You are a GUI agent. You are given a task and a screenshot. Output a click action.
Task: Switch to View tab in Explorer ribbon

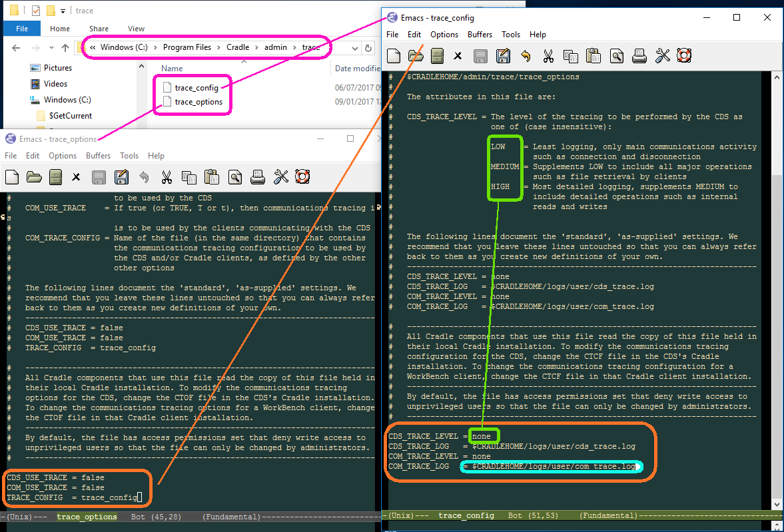(x=136, y=29)
